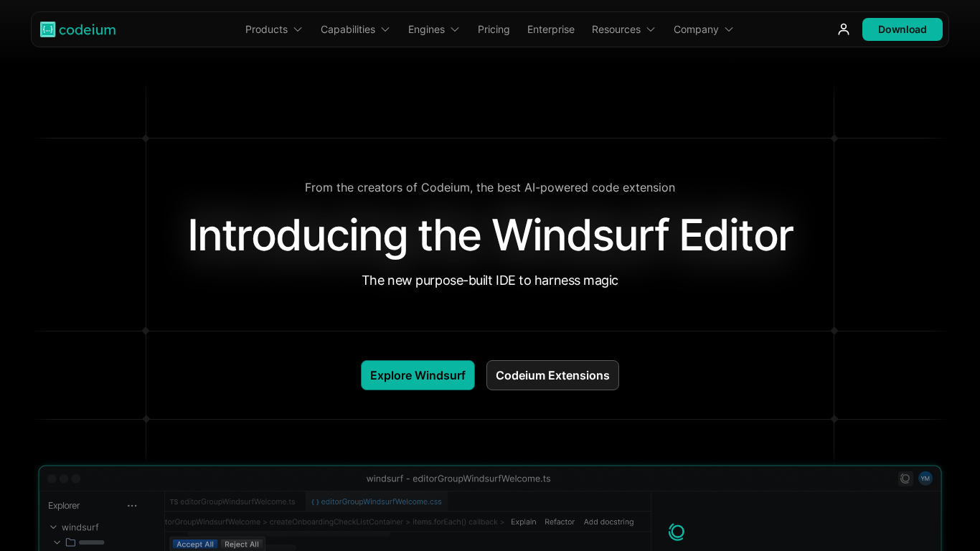Collapse the windsurf tree folder

point(53,527)
